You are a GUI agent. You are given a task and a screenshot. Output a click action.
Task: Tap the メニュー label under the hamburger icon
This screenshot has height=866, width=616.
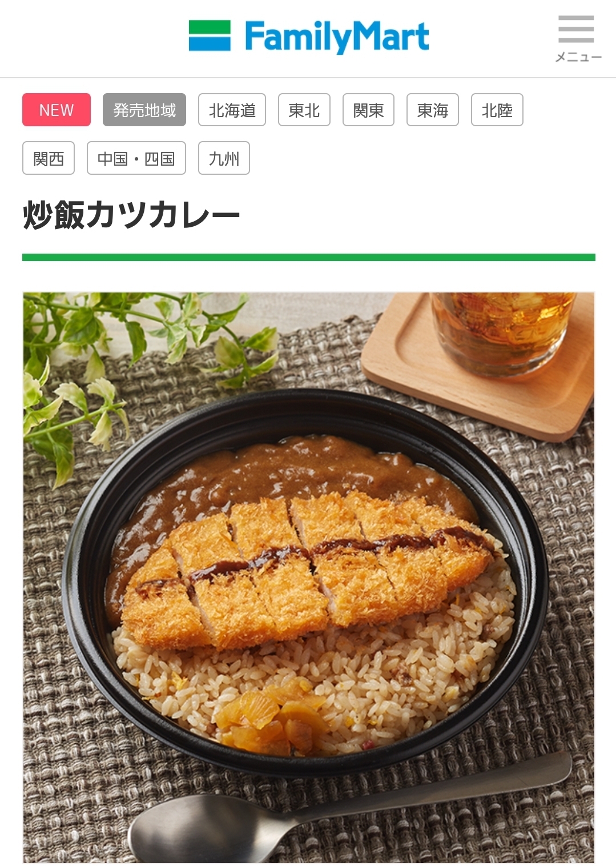point(578,57)
